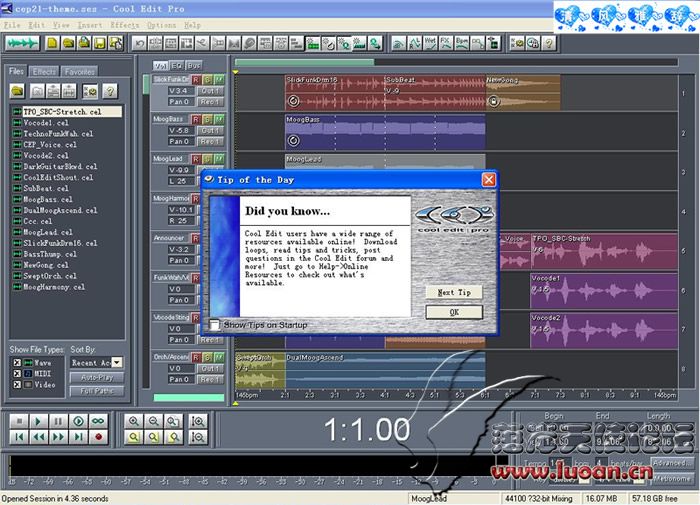700x505 pixels.
Task: Select SubBeat.cel in file list
Action: coord(46,188)
